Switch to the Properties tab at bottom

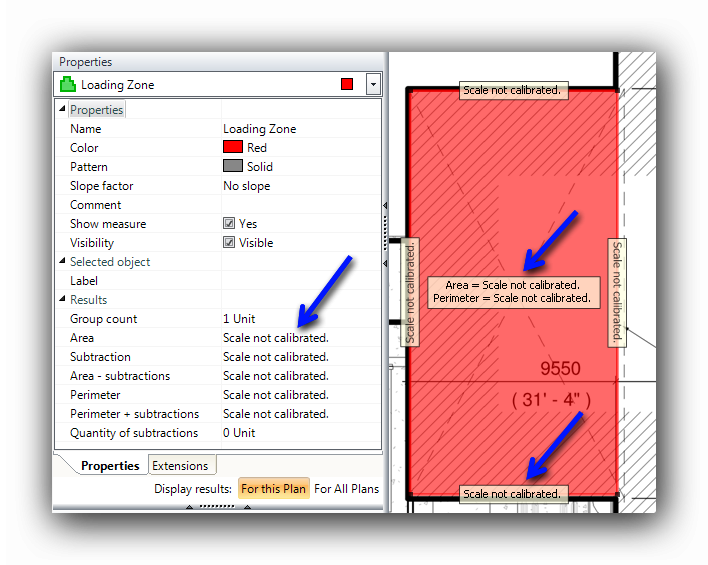(110, 466)
